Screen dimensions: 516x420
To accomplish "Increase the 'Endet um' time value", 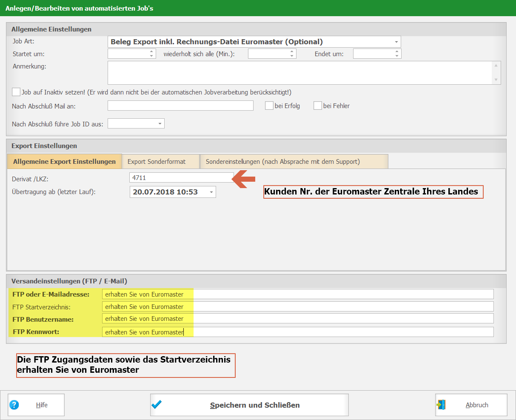I will (397, 51).
